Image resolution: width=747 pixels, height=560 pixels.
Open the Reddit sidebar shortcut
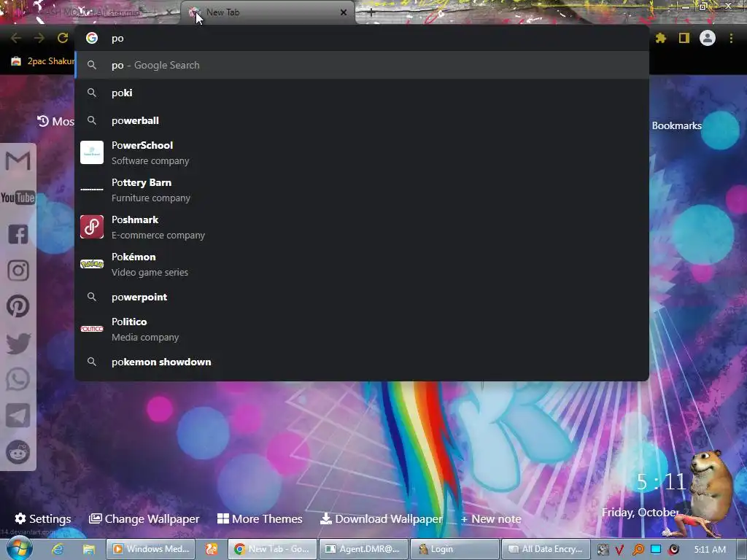coord(18,452)
